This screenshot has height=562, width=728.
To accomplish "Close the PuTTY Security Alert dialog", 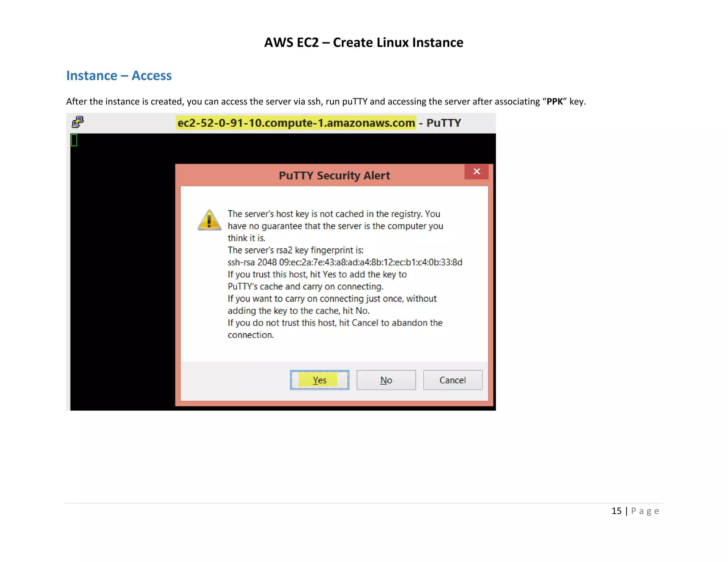I will (x=477, y=172).
